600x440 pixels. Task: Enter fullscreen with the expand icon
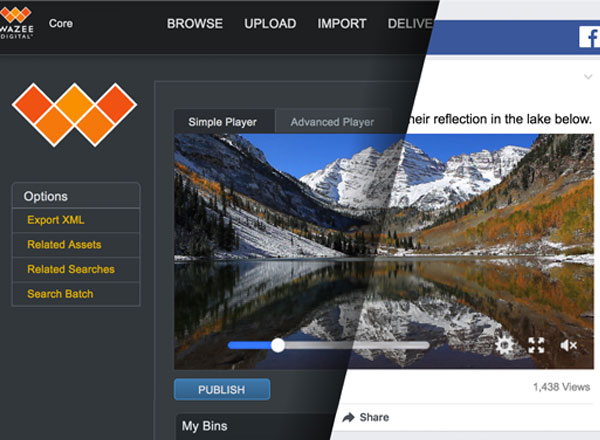pos(536,345)
